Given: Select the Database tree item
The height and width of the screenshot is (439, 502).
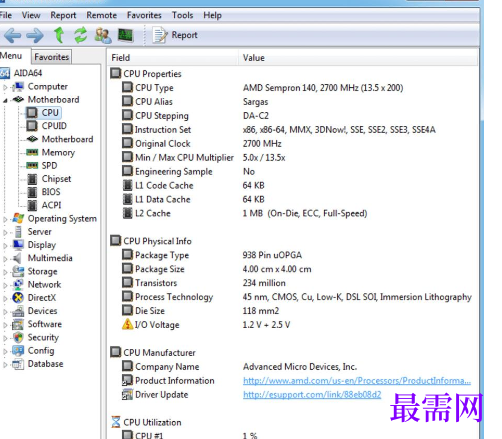Looking at the screenshot, I should pos(45,364).
